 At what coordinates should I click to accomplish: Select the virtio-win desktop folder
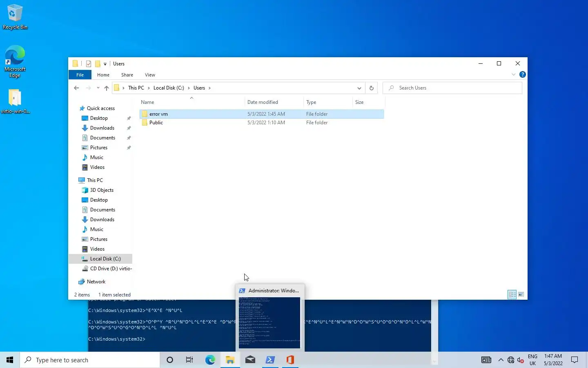click(x=15, y=101)
